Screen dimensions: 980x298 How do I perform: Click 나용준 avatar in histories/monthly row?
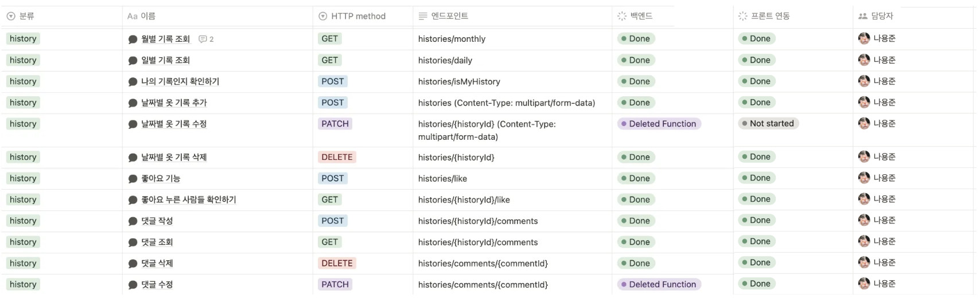(864, 38)
